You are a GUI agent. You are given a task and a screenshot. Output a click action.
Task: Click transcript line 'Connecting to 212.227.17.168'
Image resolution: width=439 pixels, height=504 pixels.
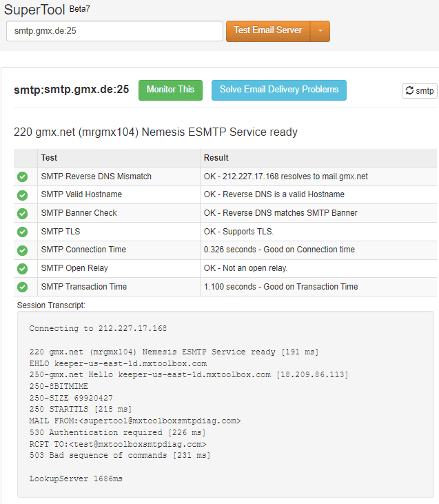tap(98, 328)
